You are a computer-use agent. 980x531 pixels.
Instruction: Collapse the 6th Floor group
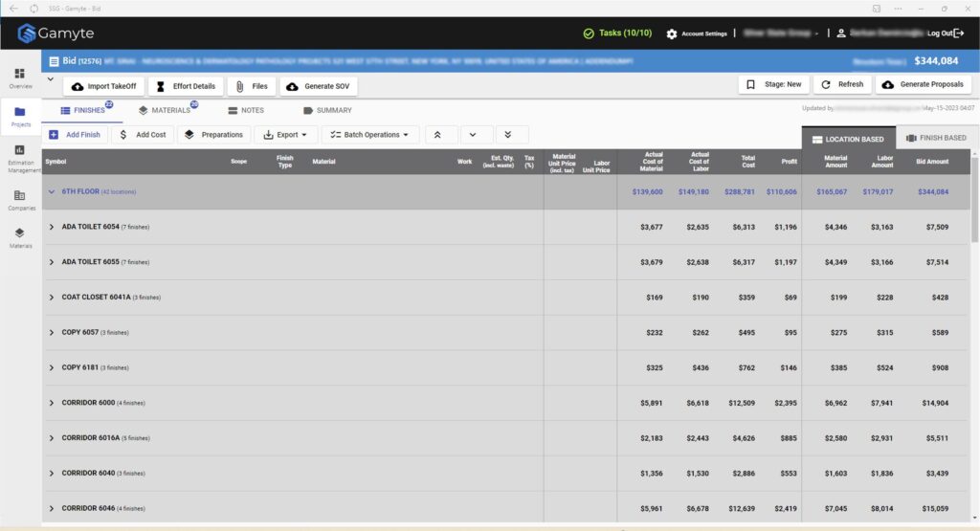tap(52, 191)
